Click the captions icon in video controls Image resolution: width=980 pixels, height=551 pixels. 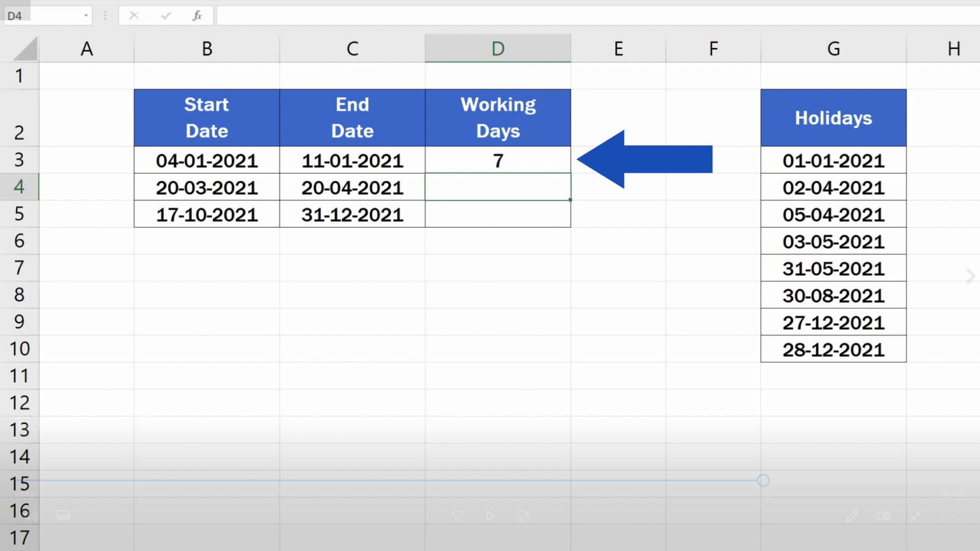tap(63, 515)
